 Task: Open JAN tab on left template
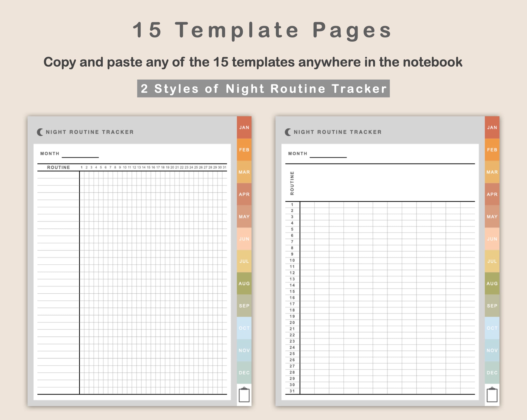click(x=244, y=128)
